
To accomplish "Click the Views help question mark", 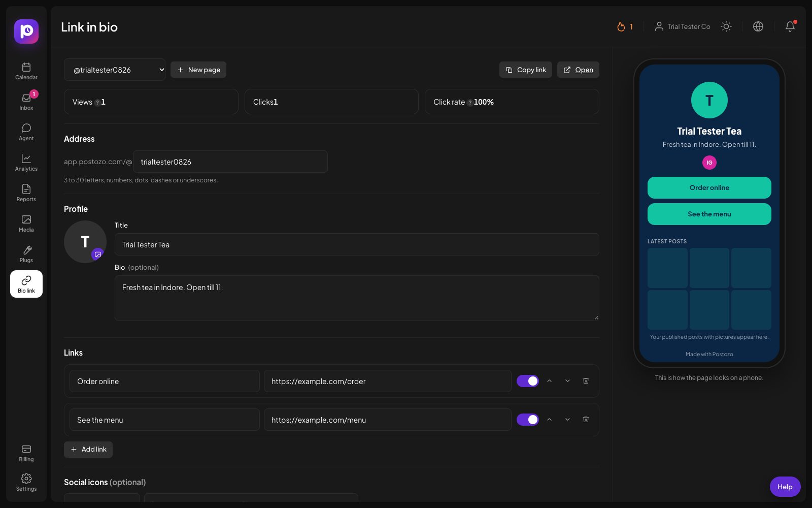I will [x=97, y=103].
